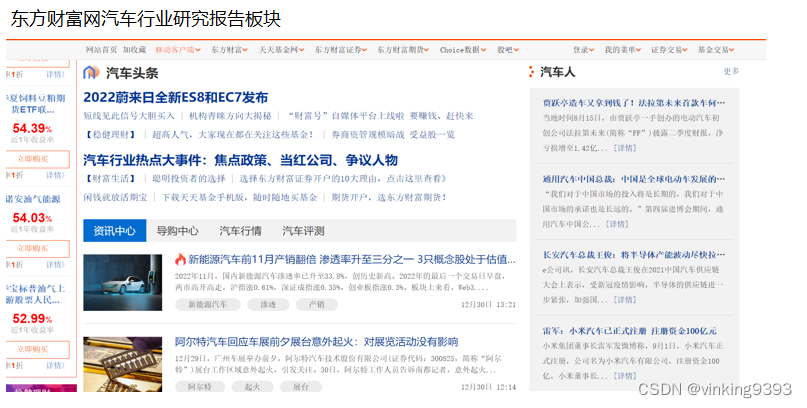807x408 pixels.
Task: Open headline 2022蔚来日全新ES8和EC7发布
Action: tap(176, 97)
